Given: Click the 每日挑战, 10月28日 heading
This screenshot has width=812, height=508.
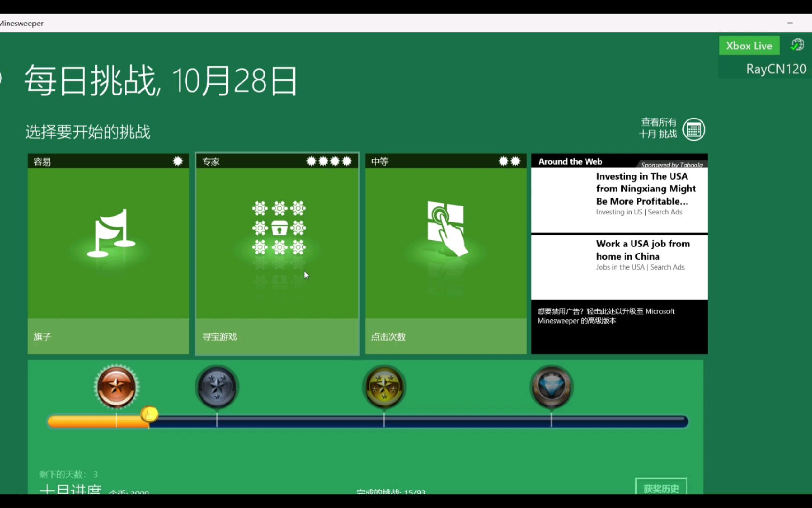Looking at the screenshot, I should [161, 81].
